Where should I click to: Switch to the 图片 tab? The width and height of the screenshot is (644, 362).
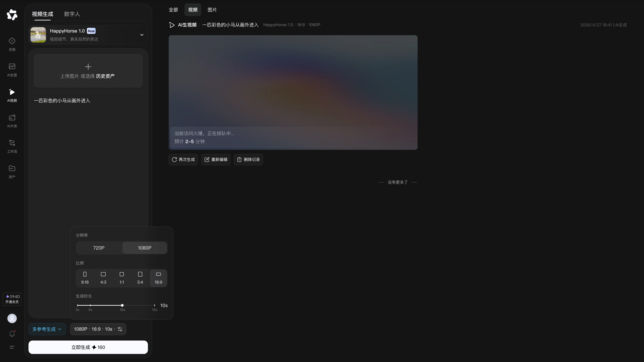[212, 10]
